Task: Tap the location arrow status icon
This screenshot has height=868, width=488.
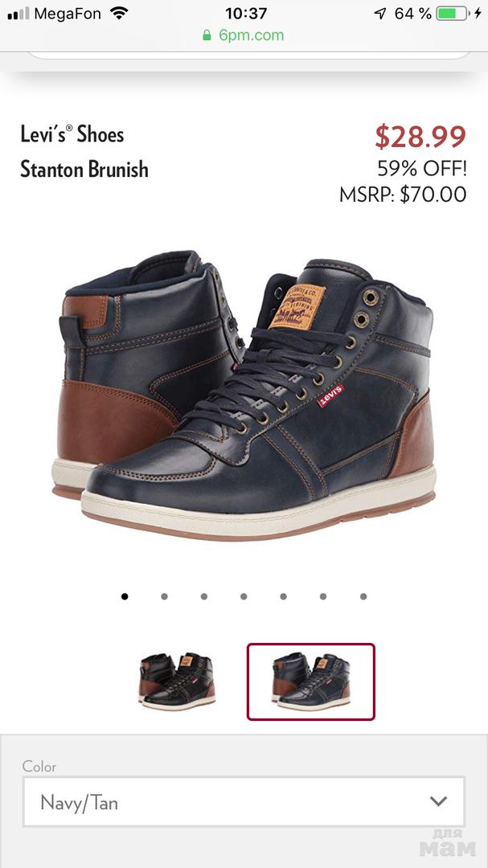Action: pyautogui.click(x=380, y=14)
